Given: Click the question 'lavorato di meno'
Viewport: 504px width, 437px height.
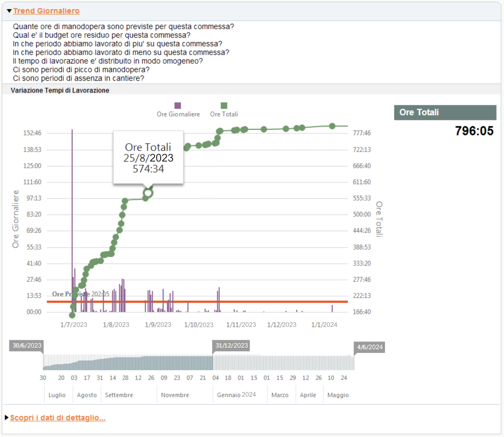Looking at the screenshot, I should [121, 52].
